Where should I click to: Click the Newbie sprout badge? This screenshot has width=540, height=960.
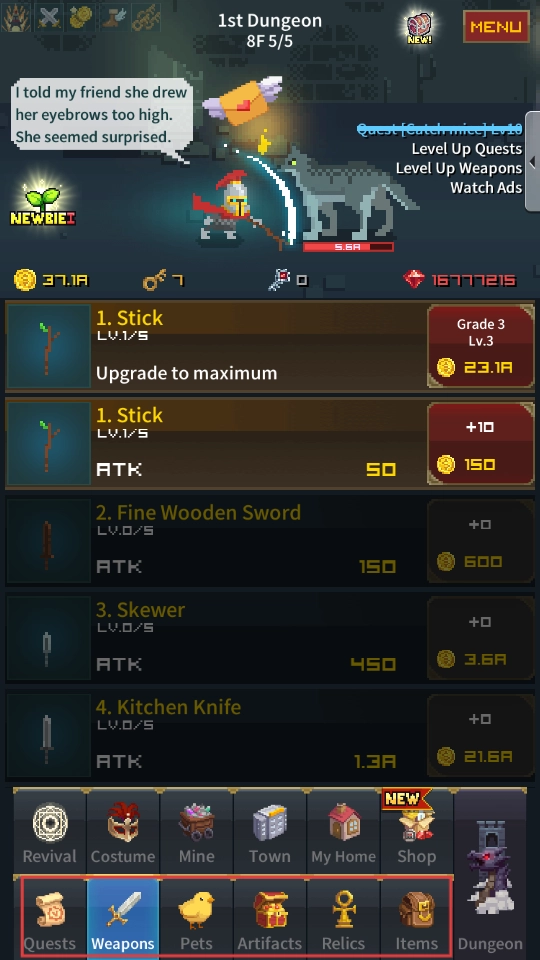(x=43, y=204)
